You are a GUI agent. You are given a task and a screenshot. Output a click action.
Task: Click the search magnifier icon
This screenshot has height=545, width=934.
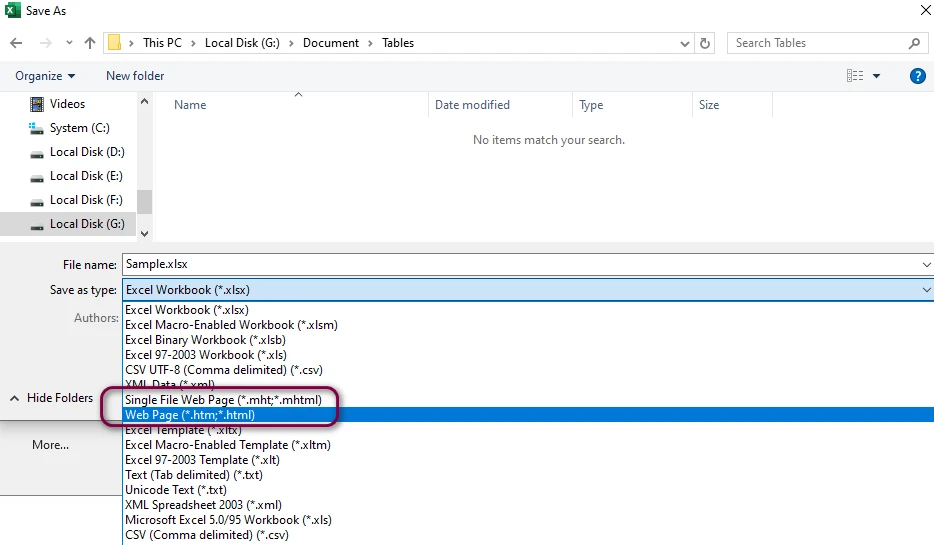[x=914, y=43]
